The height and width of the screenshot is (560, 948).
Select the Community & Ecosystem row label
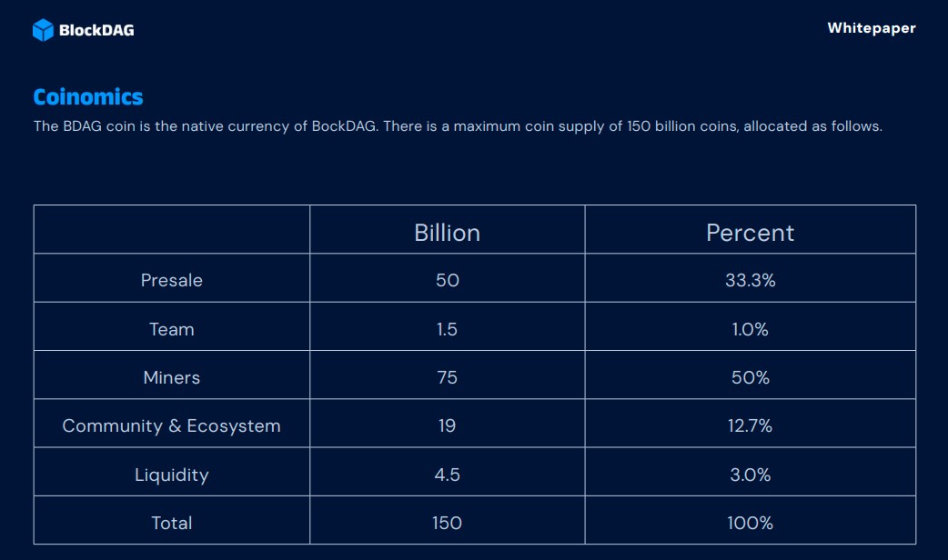coord(171,425)
